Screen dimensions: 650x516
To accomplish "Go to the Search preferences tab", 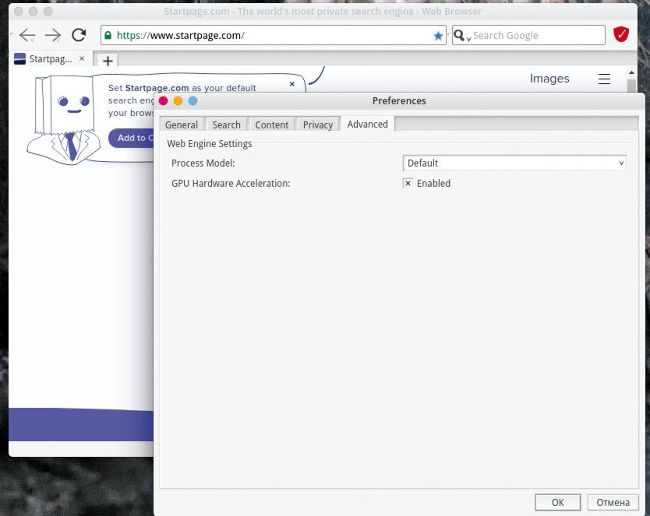I will pyautogui.click(x=226, y=125).
